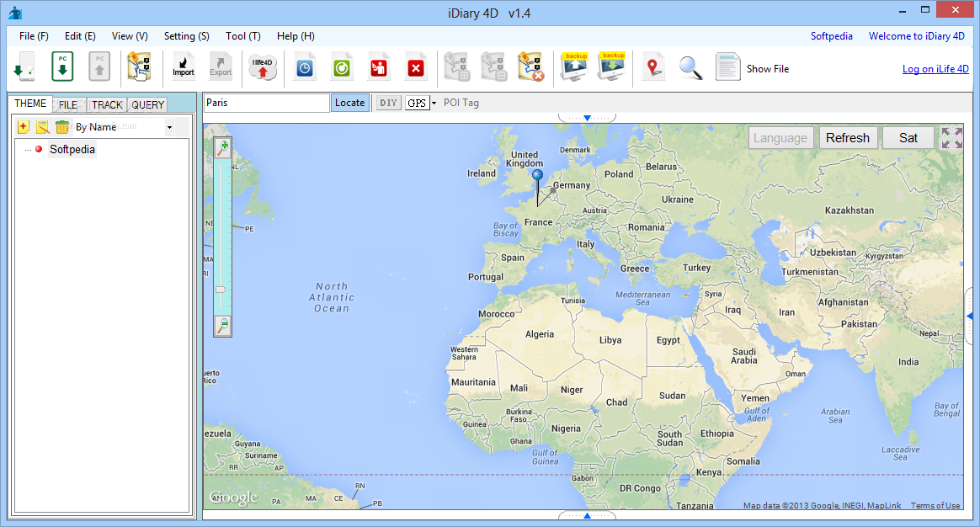Click the Export toolbar icon
The width and height of the screenshot is (980, 527).
220,67
